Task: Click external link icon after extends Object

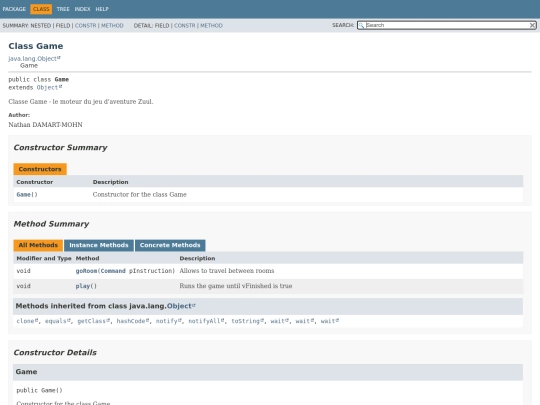Action: 61,87
